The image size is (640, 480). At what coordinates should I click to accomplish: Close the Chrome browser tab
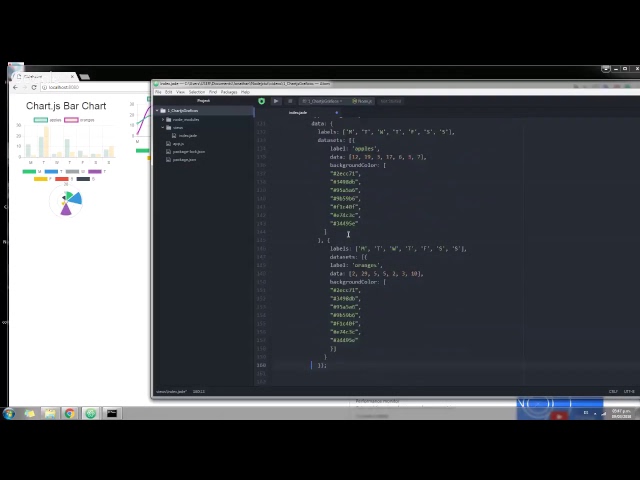pos(72,76)
